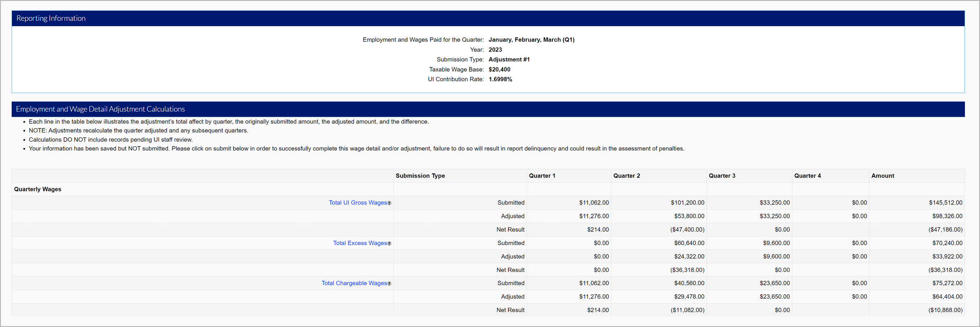The height and width of the screenshot is (327, 980).
Task: Open the Total UI Gross Wages link
Action: click(x=358, y=203)
